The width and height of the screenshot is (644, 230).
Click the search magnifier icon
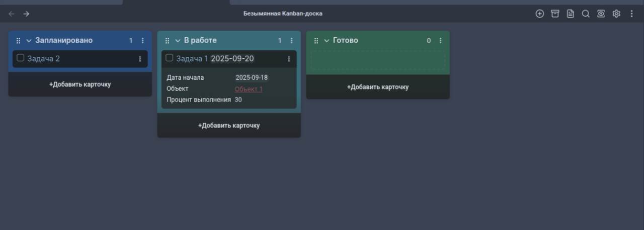tap(586, 14)
